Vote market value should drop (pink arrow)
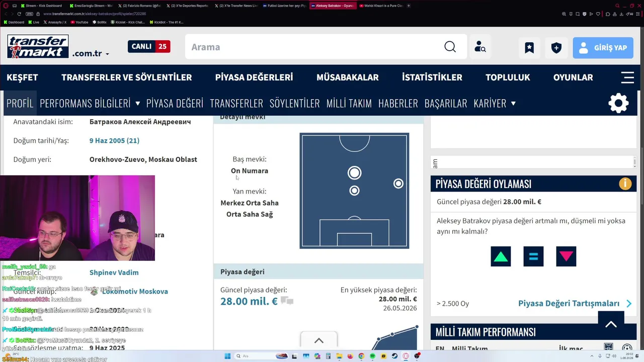This screenshot has height=362, width=644. click(566, 256)
